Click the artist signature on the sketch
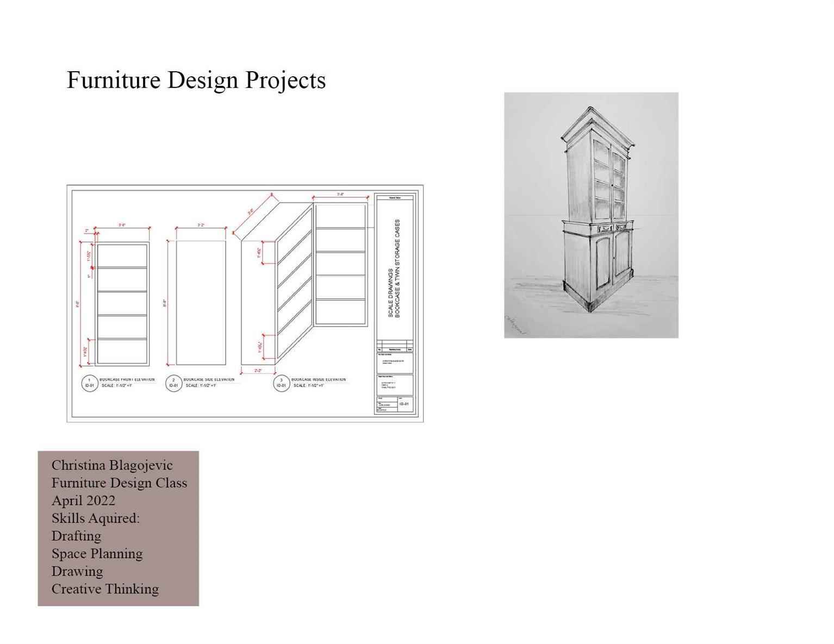 (514, 325)
